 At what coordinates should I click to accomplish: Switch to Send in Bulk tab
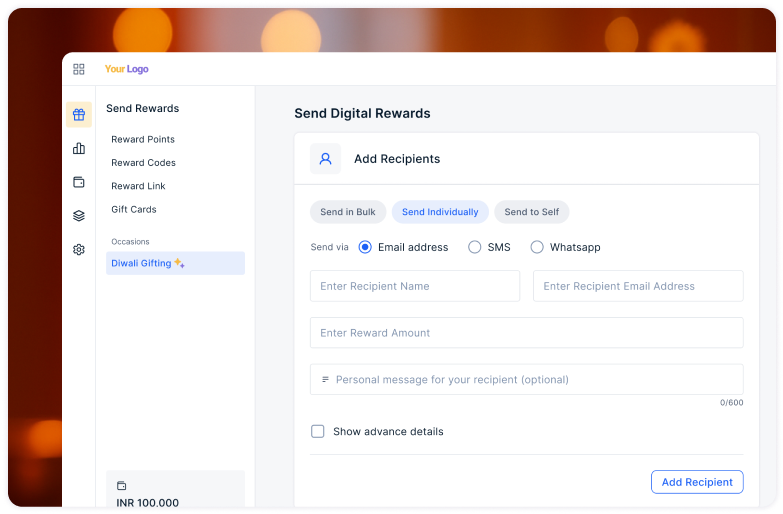tap(348, 212)
